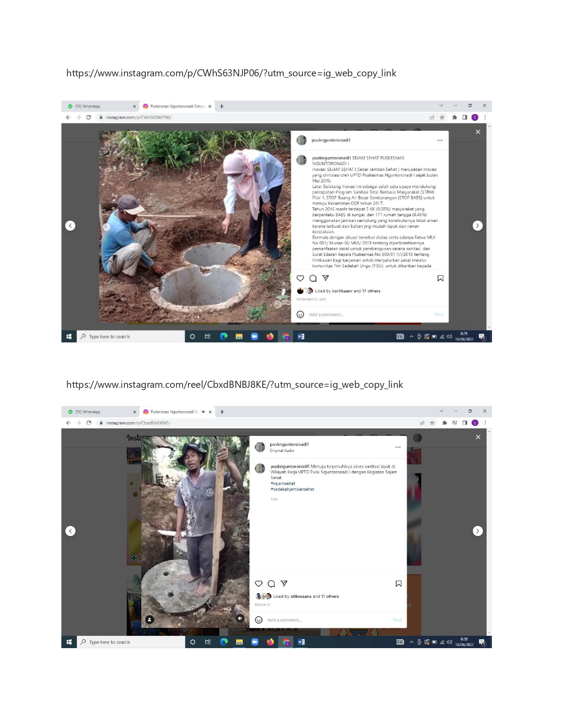Open the reel CbxdBNBJ8KE Instagram URL text
563x728 pixels.
tap(234, 385)
